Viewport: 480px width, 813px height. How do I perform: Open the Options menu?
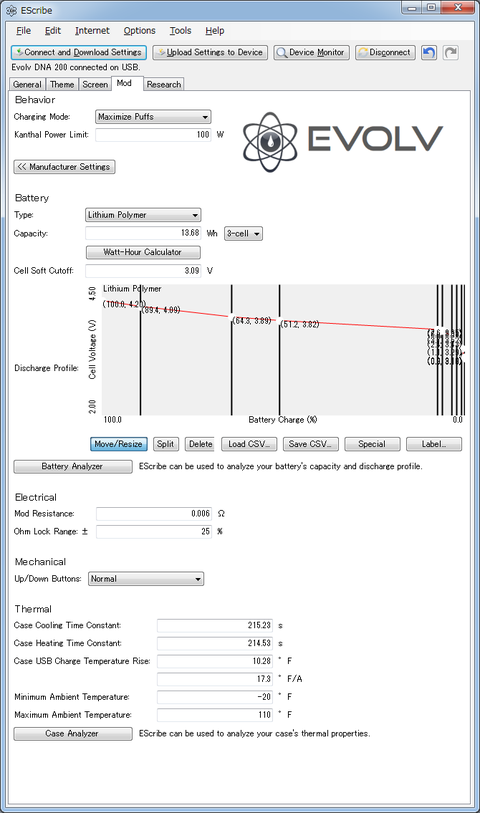[139, 31]
